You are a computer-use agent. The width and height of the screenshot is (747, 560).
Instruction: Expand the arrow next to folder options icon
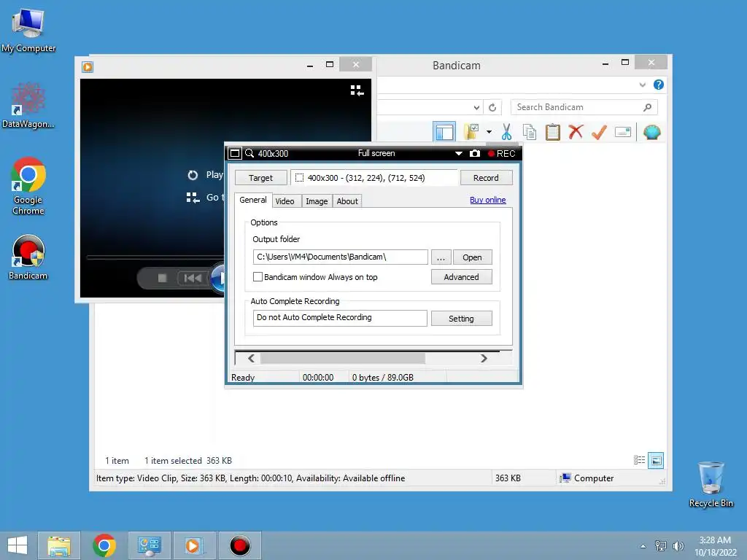pyautogui.click(x=489, y=132)
